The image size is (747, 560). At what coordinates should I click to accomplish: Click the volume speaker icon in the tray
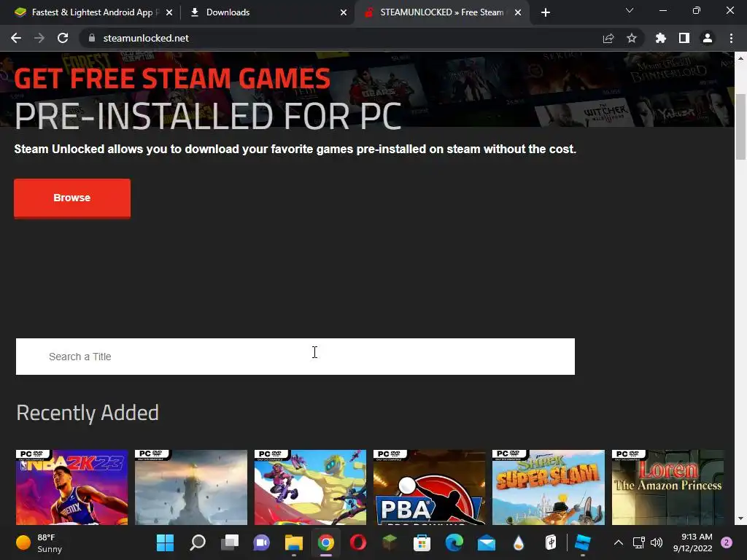657,542
